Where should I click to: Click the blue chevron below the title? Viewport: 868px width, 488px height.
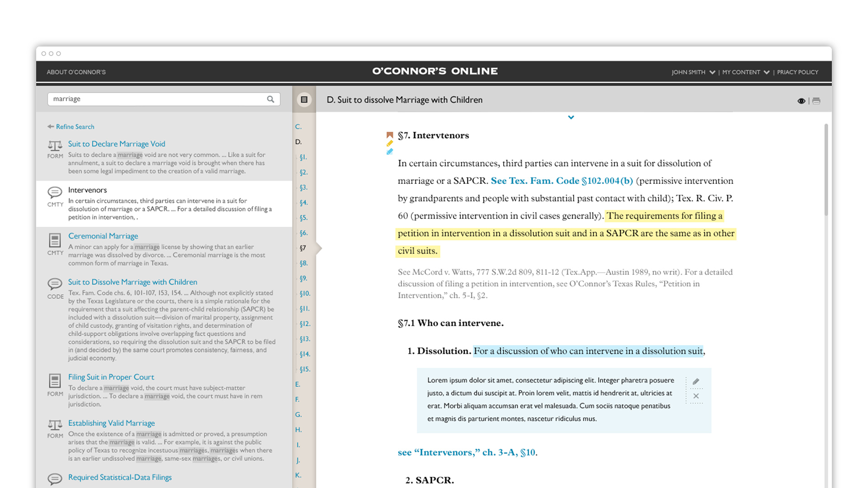[571, 117]
